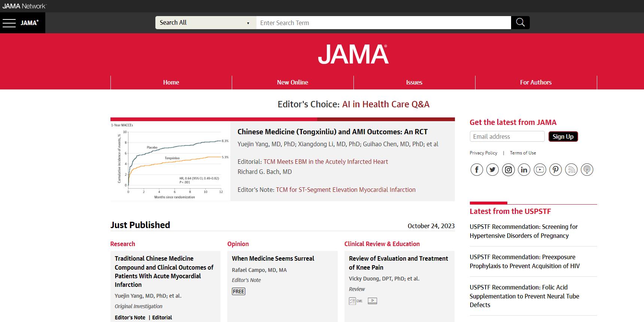Open the AI in Health Care Q&A link
This screenshot has width=644, height=322.
tap(386, 104)
